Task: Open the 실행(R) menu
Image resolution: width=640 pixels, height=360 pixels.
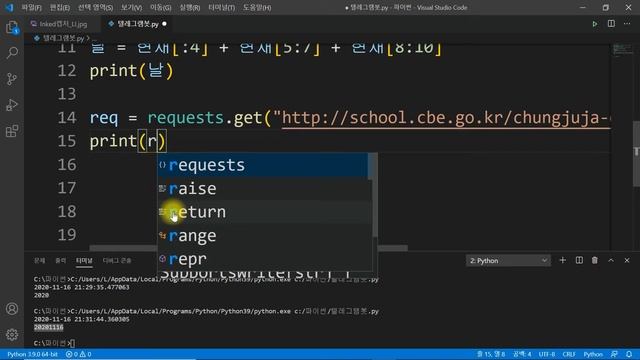Action: tap(190, 8)
